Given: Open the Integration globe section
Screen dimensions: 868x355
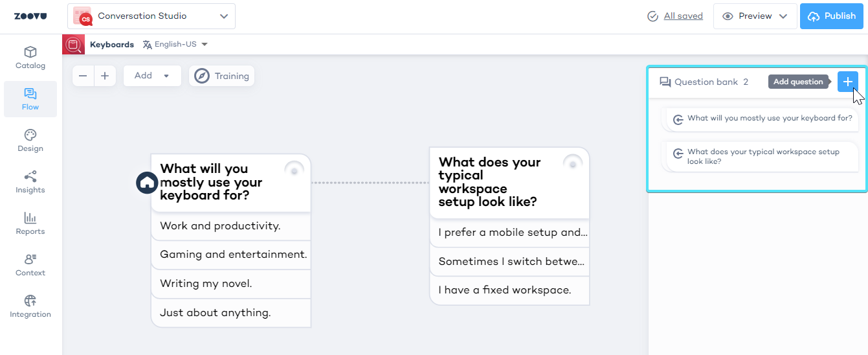Looking at the screenshot, I should 30,306.
